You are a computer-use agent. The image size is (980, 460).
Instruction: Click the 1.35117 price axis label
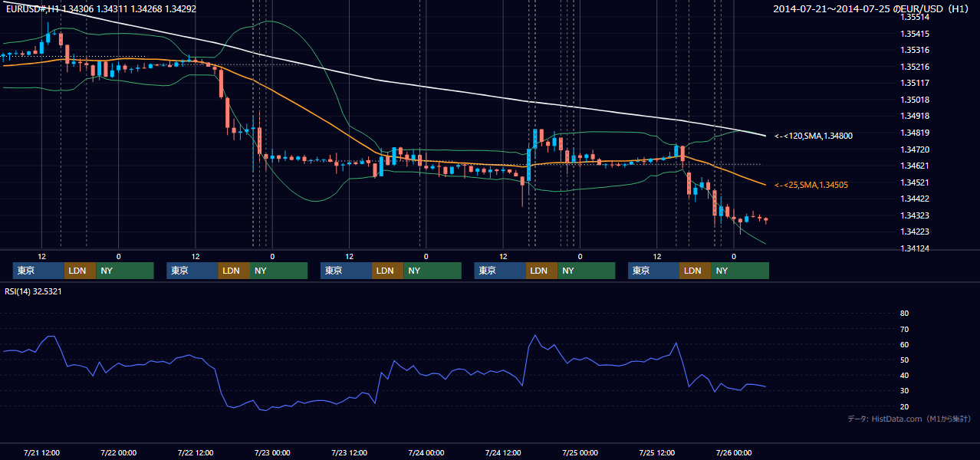(914, 83)
